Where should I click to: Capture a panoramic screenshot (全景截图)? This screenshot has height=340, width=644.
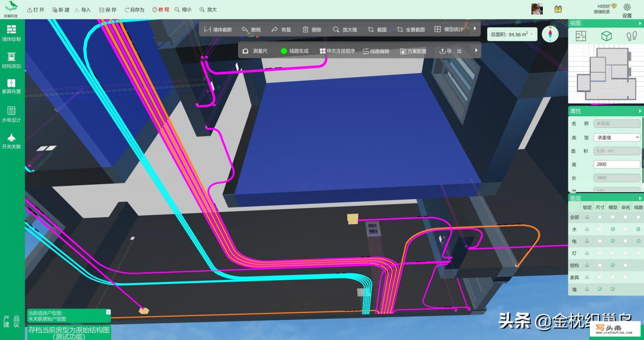point(411,30)
